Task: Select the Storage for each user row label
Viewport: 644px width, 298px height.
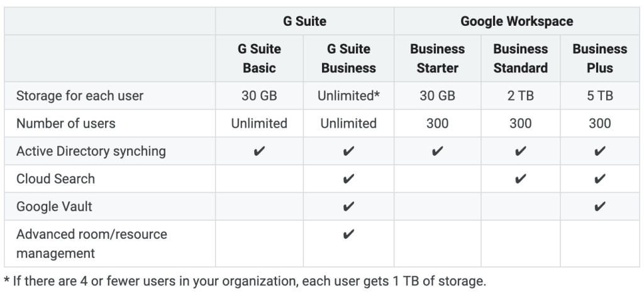Action: [x=80, y=96]
